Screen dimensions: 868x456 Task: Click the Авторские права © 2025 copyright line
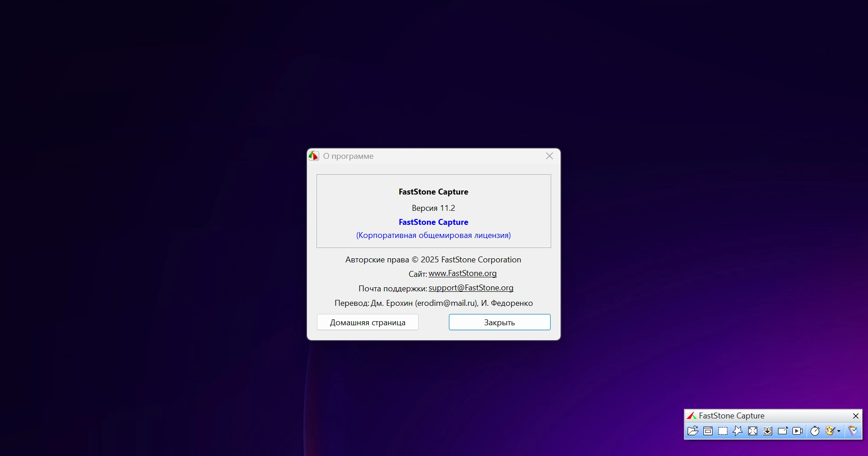(x=433, y=260)
